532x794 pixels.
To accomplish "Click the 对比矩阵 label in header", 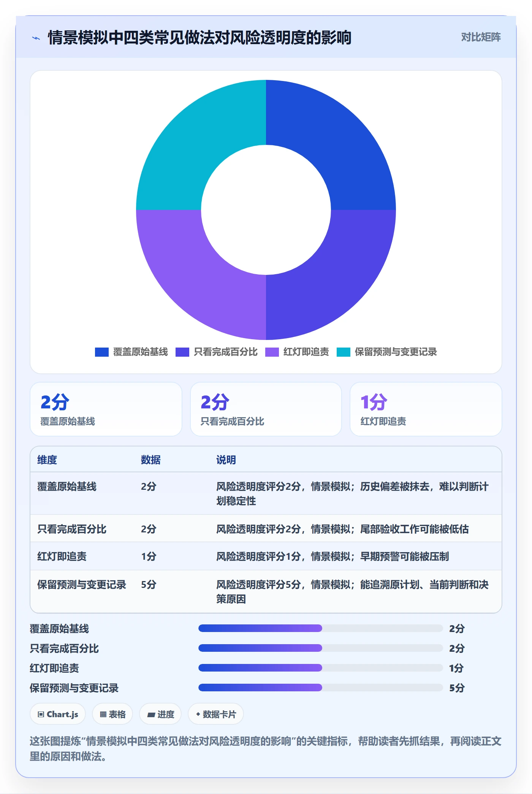I will [x=481, y=37].
